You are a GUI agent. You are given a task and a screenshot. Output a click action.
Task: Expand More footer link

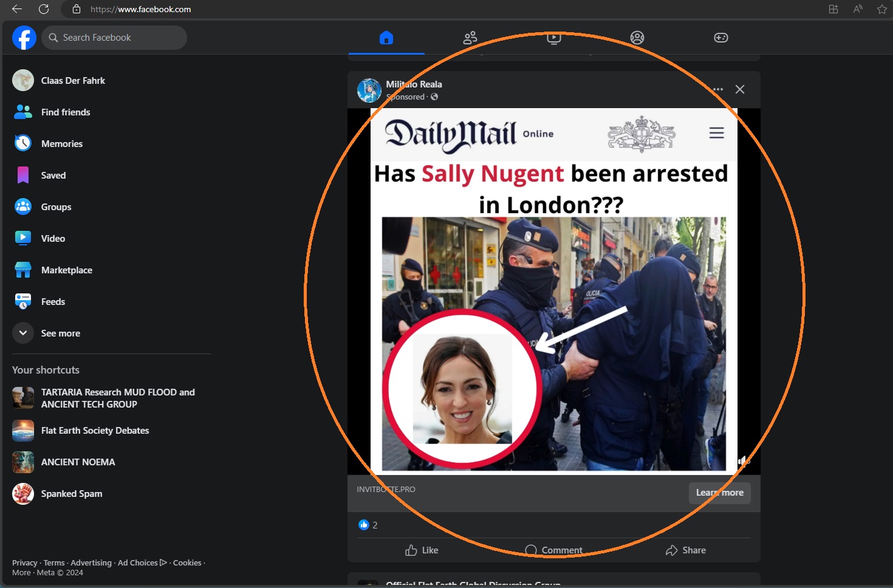click(x=21, y=573)
